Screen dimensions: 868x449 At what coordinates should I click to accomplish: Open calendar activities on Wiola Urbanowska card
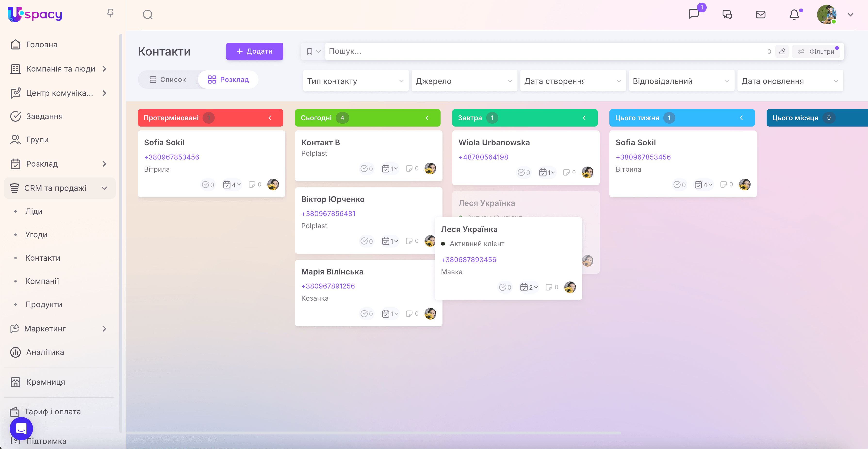(547, 172)
